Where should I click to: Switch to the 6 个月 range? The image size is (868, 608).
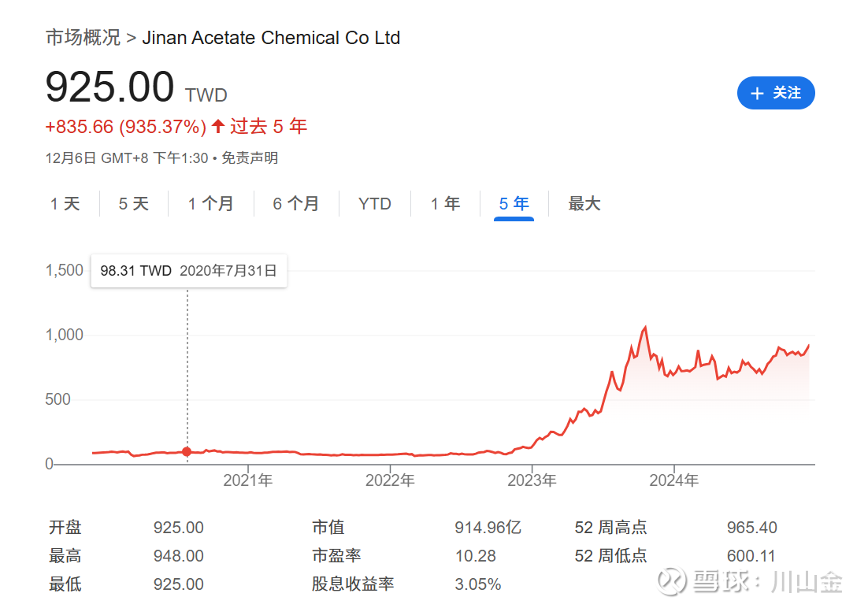point(295,204)
